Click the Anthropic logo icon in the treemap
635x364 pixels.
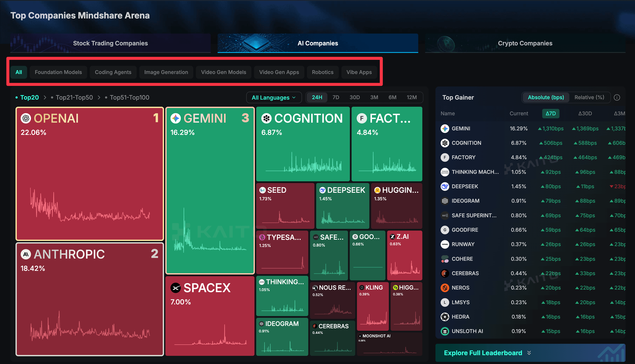[x=26, y=254]
